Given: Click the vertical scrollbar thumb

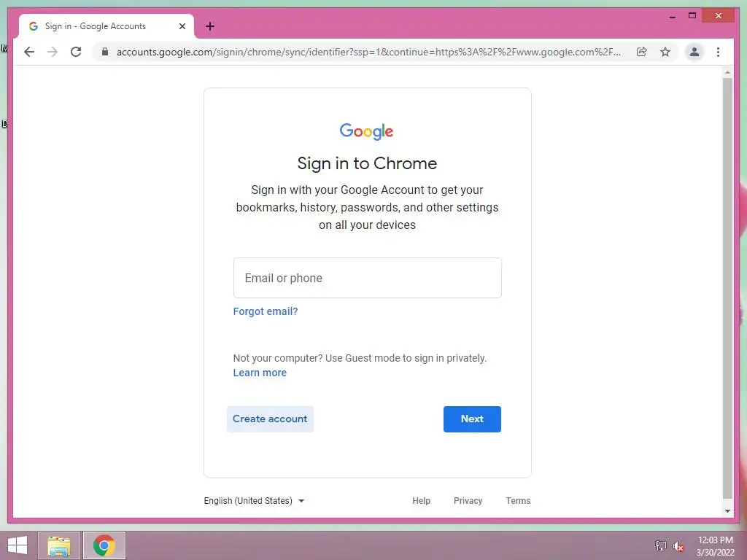Looking at the screenshot, I should tap(727, 288).
